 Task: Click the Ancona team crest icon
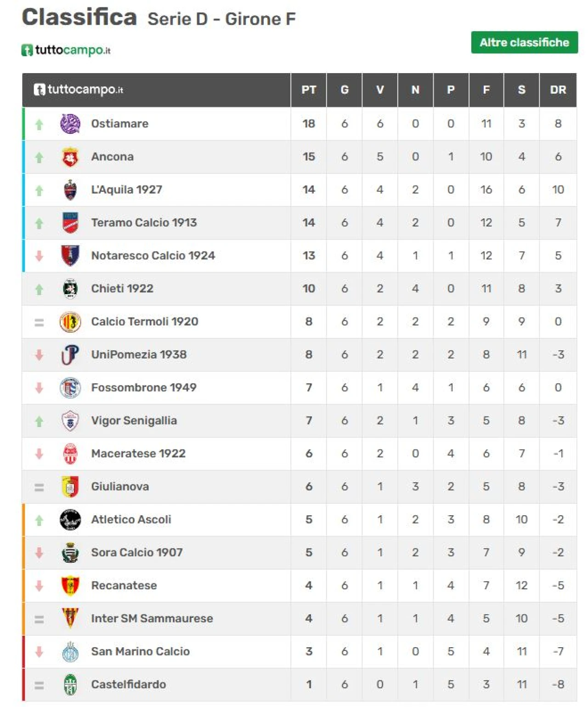pyautogui.click(x=70, y=157)
